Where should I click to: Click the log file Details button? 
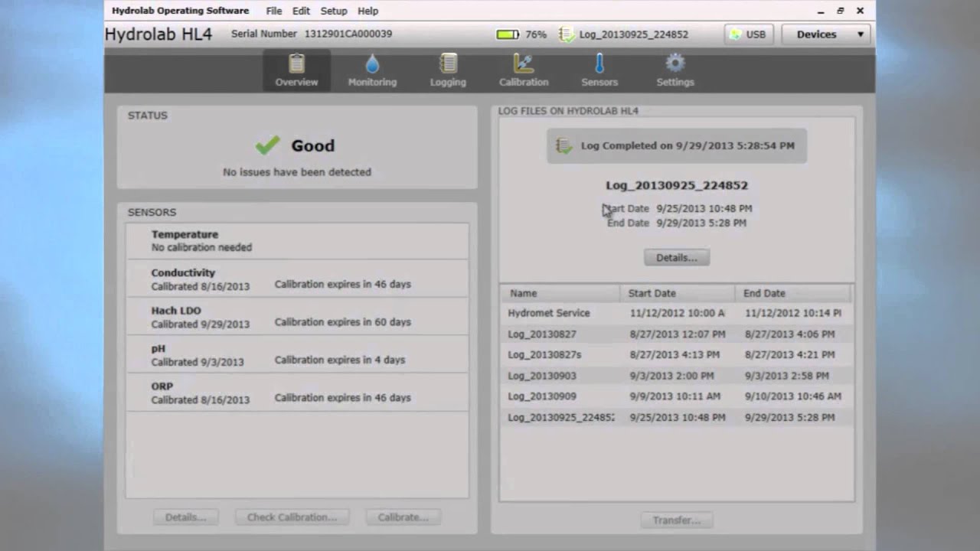pos(677,258)
